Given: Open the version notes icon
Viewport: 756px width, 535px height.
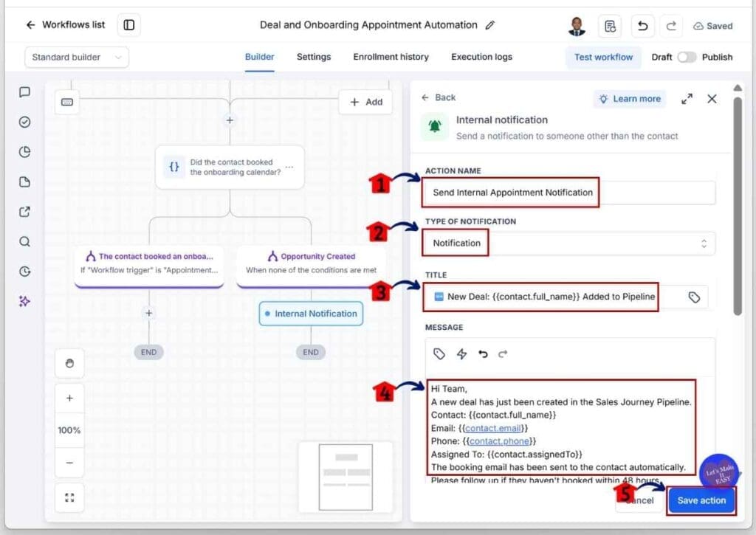Looking at the screenshot, I should 610,26.
